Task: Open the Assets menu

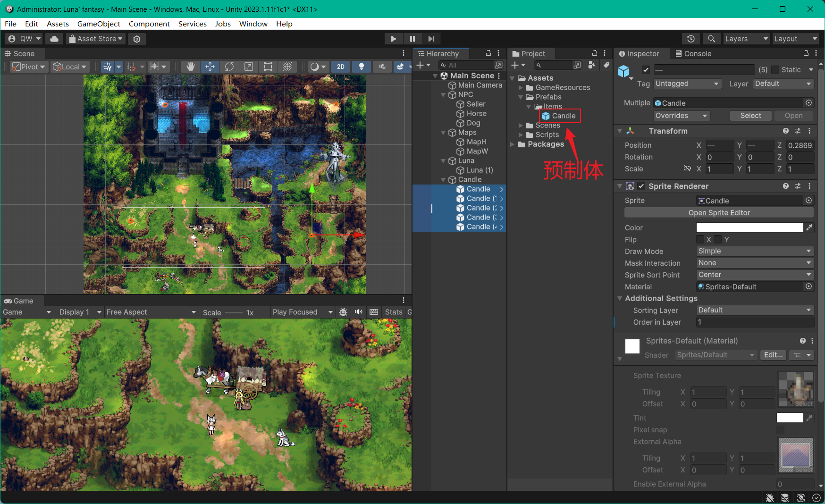Action: [x=58, y=24]
